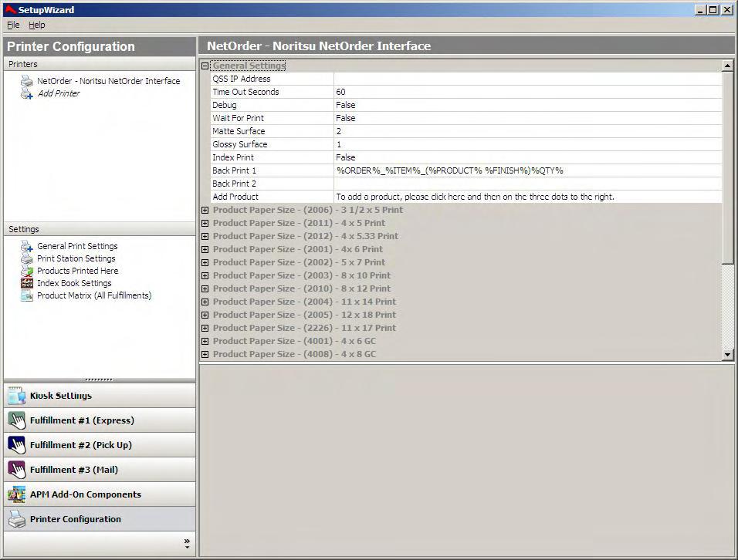Click the Add Printer link

point(59,93)
